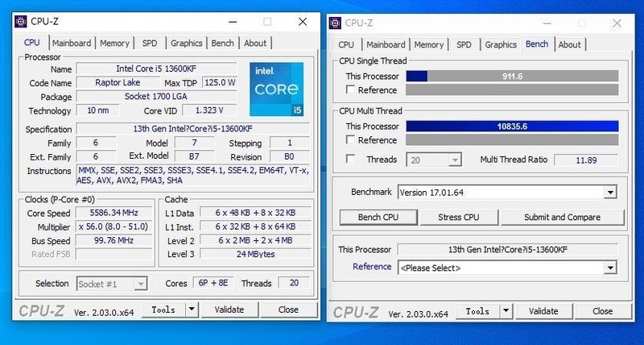Select the Bench tab in right window
This screenshot has height=345, width=644.
point(537,44)
